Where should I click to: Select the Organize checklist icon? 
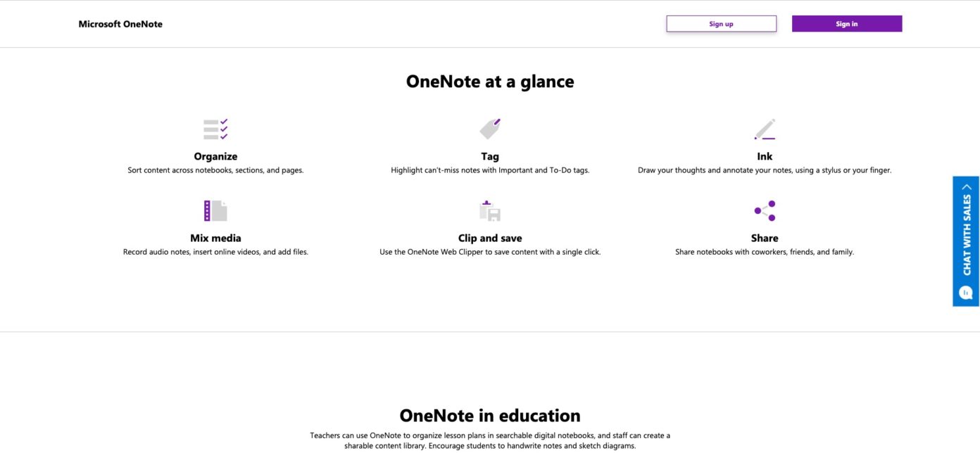(215, 127)
